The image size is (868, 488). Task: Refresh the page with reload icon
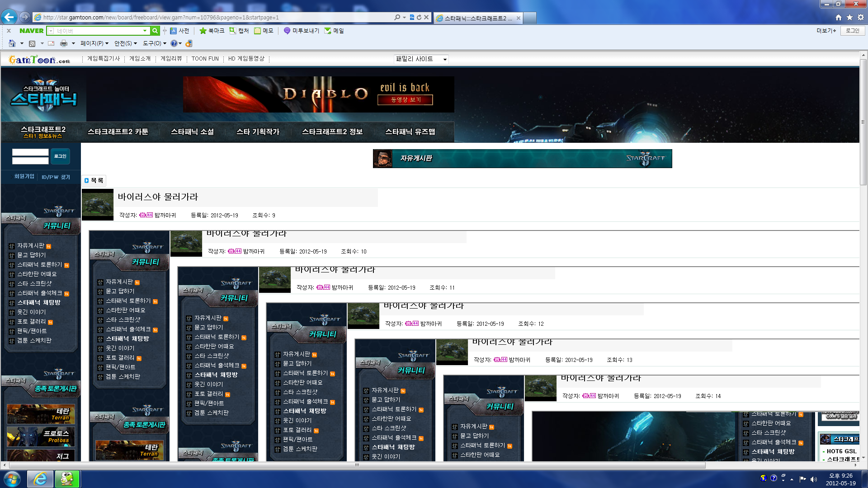(x=419, y=17)
